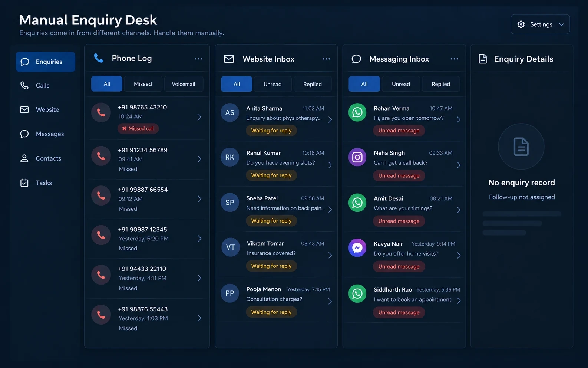Open call details chevron for +91 90987 12345
588x368 pixels.
199,239
